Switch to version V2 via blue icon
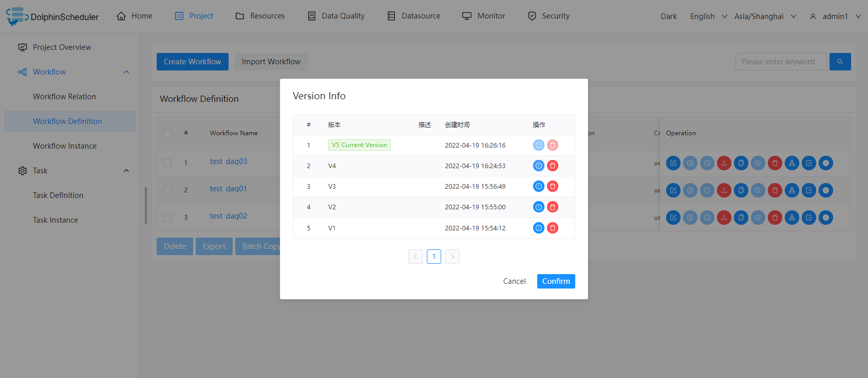This screenshot has width=868, height=378. [x=538, y=207]
